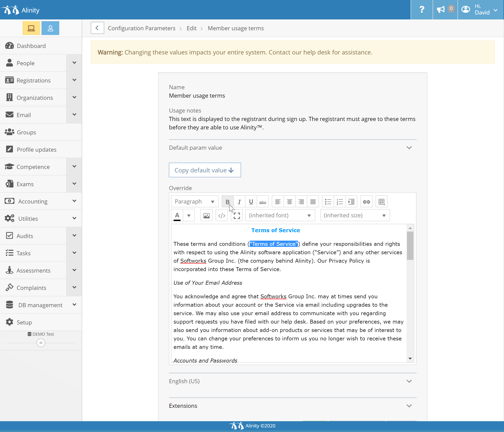
Task: Insert unordered bullet list
Action: [328, 202]
